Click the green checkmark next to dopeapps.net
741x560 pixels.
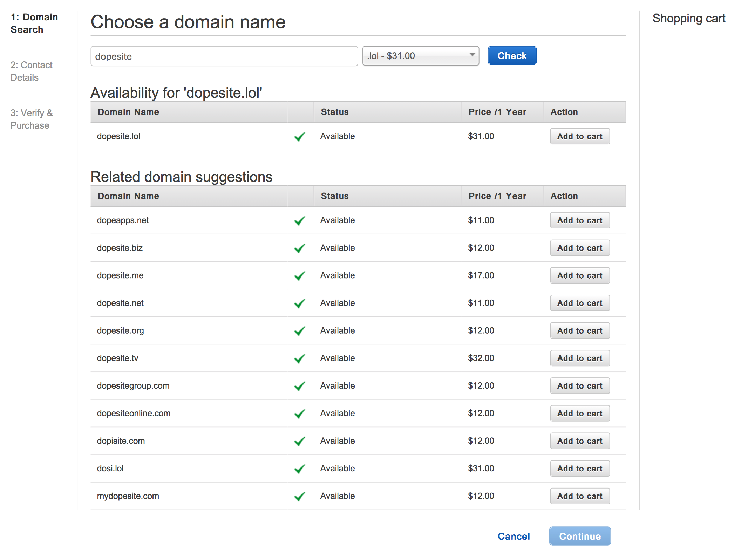click(x=300, y=220)
